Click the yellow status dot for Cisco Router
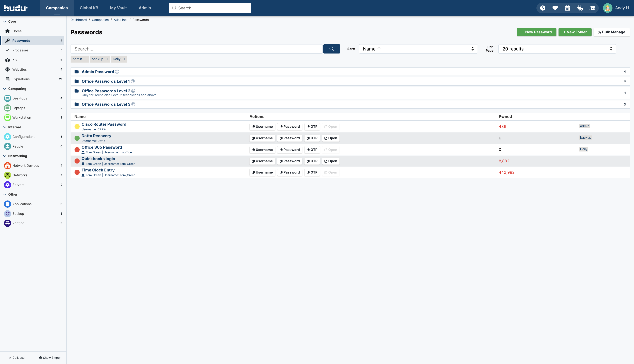This screenshot has height=364, width=634. pyautogui.click(x=77, y=126)
